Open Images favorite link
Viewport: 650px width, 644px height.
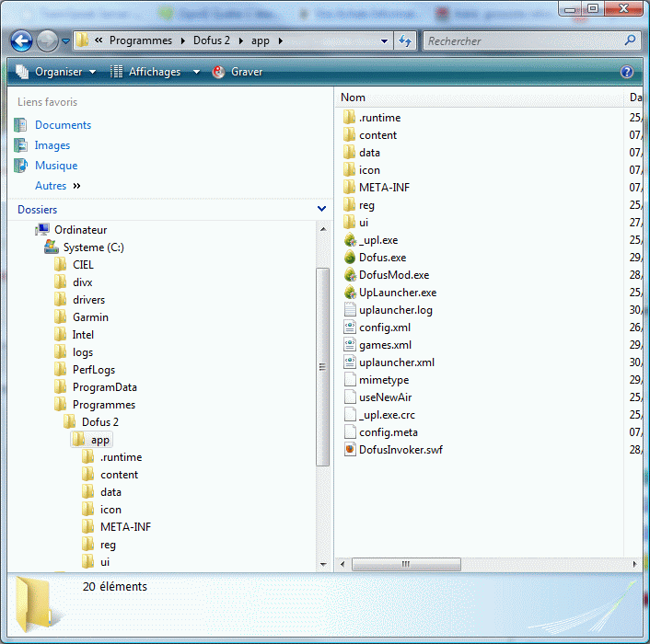tap(52, 145)
